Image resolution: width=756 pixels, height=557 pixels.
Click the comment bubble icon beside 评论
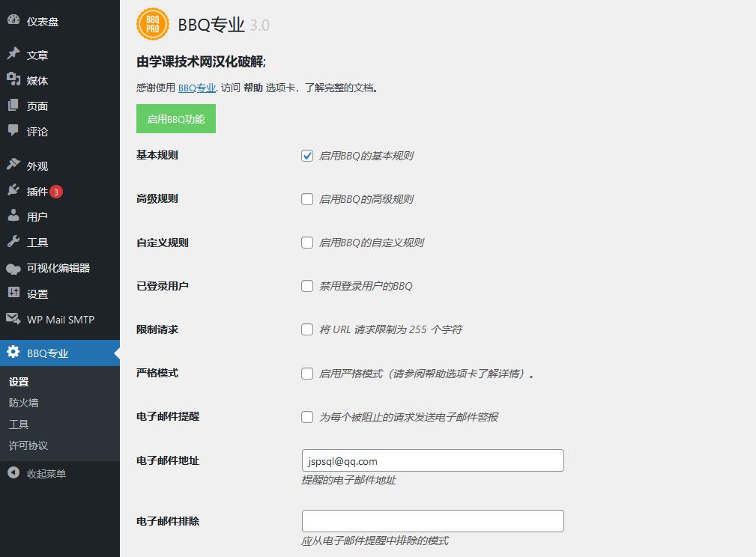13,130
